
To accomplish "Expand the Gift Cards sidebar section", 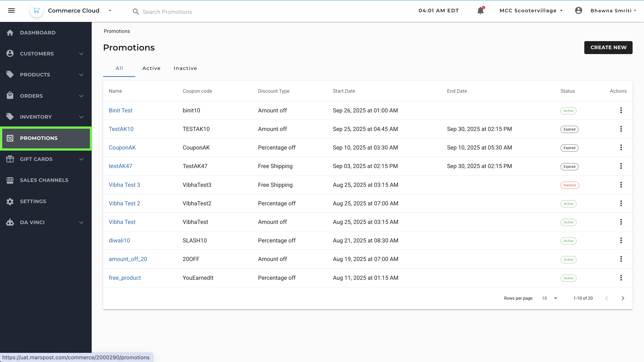I will (81, 159).
